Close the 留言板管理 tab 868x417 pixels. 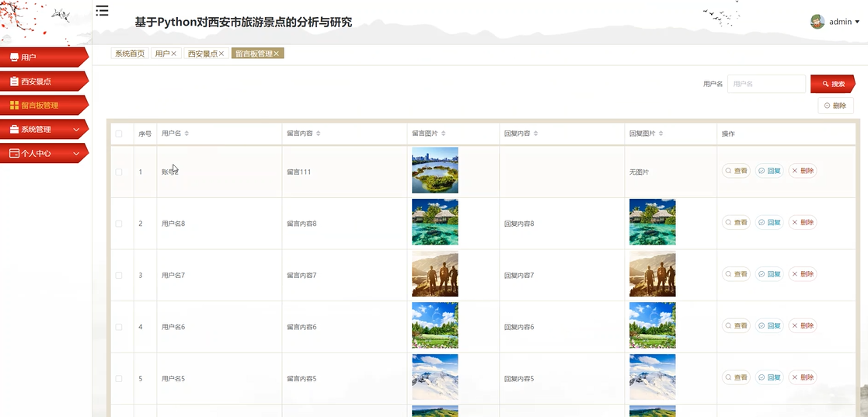277,54
